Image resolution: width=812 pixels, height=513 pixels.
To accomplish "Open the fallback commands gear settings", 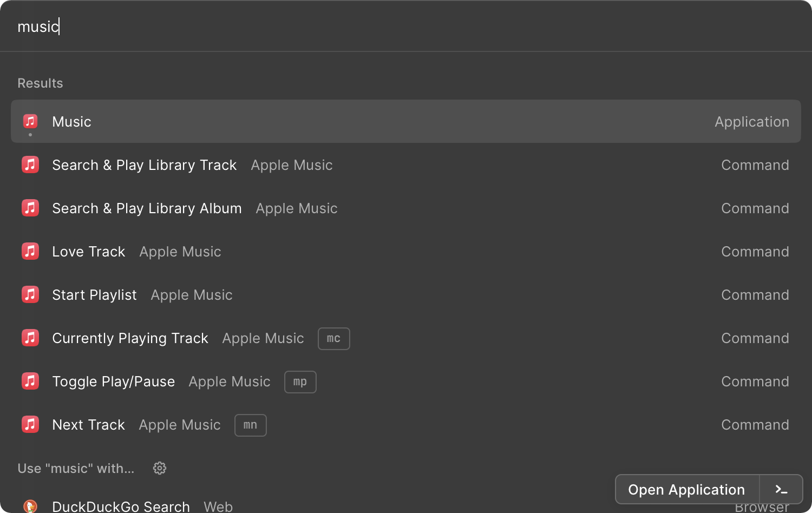I will click(x=159, y=468).
